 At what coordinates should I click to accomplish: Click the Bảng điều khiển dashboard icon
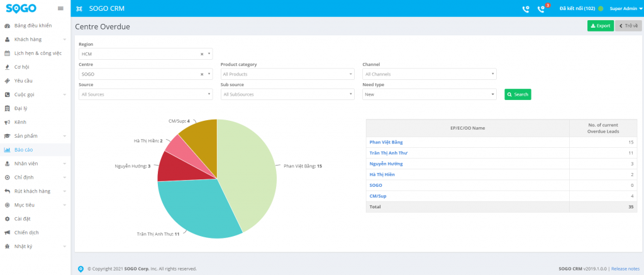[7, 26]
